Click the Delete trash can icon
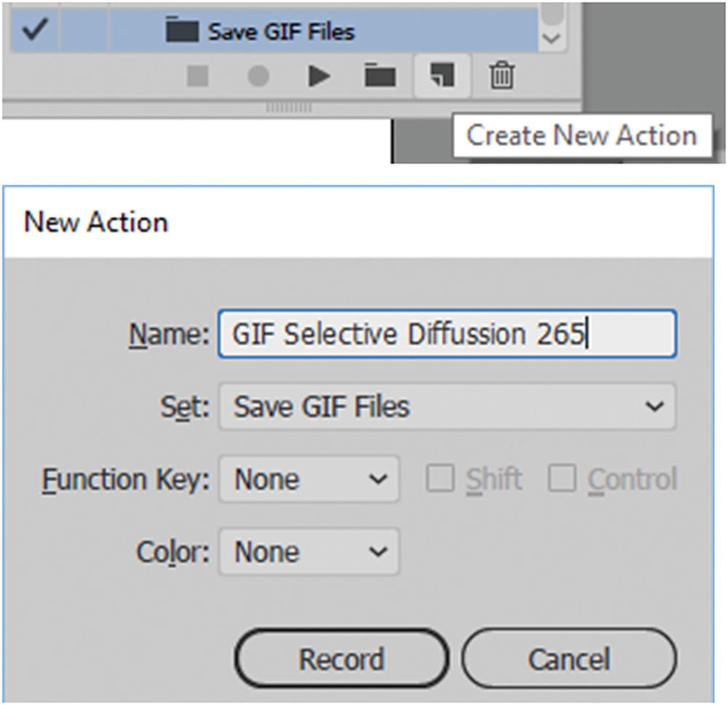Image resolution: width=728 pixels, height=705 pixels. coord(502,74)
